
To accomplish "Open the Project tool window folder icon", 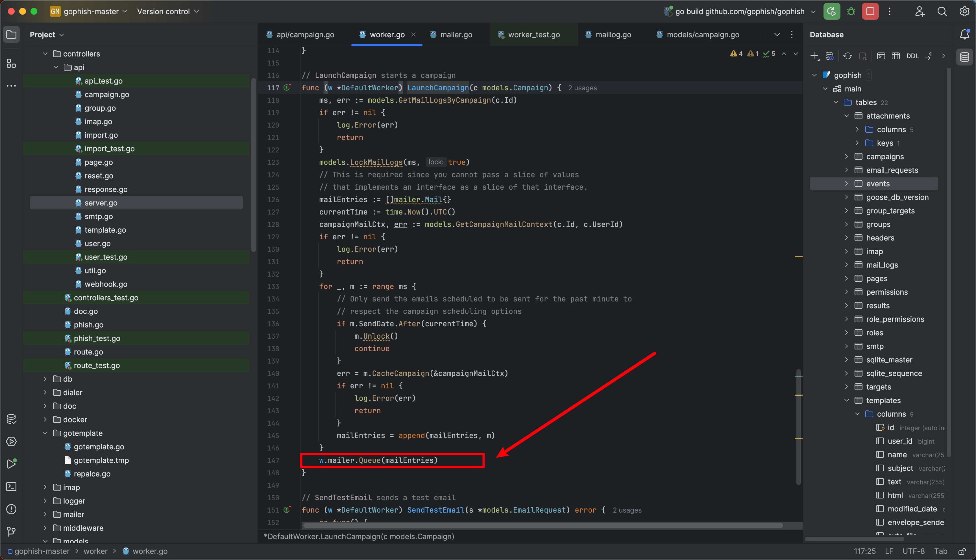I will (x=11, y=35).
